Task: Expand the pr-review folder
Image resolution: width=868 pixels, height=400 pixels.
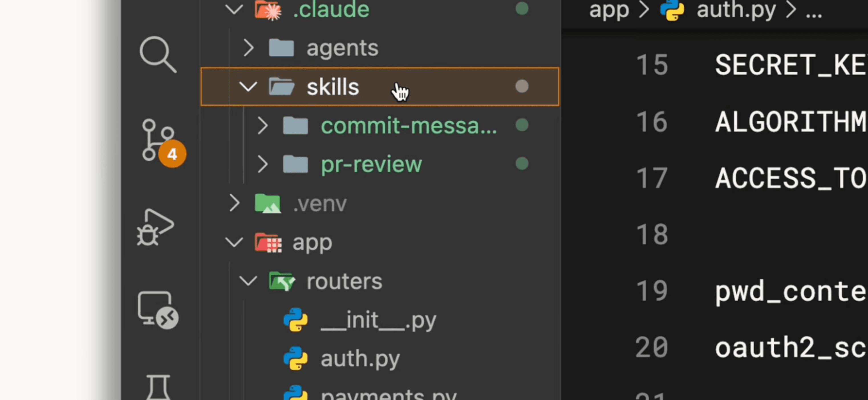Action: click(262, 164)
